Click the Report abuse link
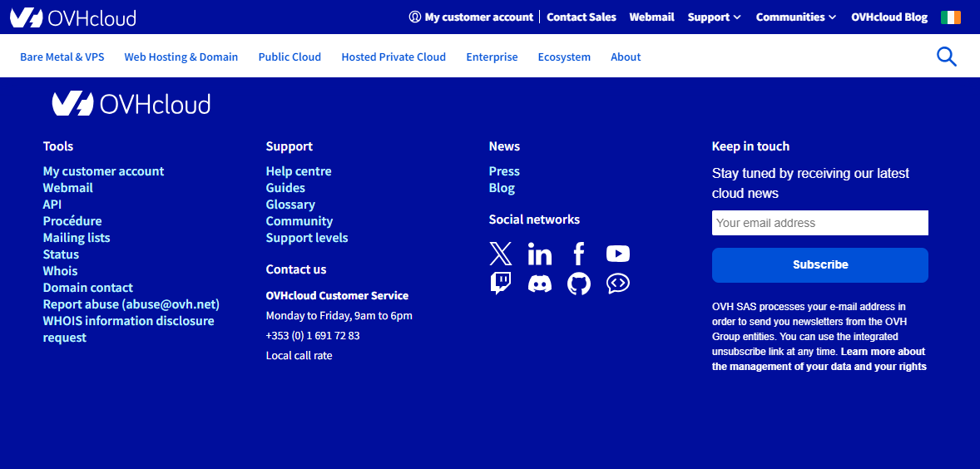 (131, 304)
